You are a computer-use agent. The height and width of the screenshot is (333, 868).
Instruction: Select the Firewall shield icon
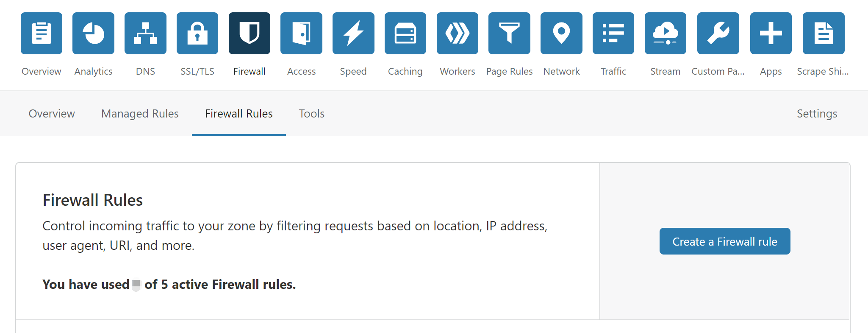[250, 34]
